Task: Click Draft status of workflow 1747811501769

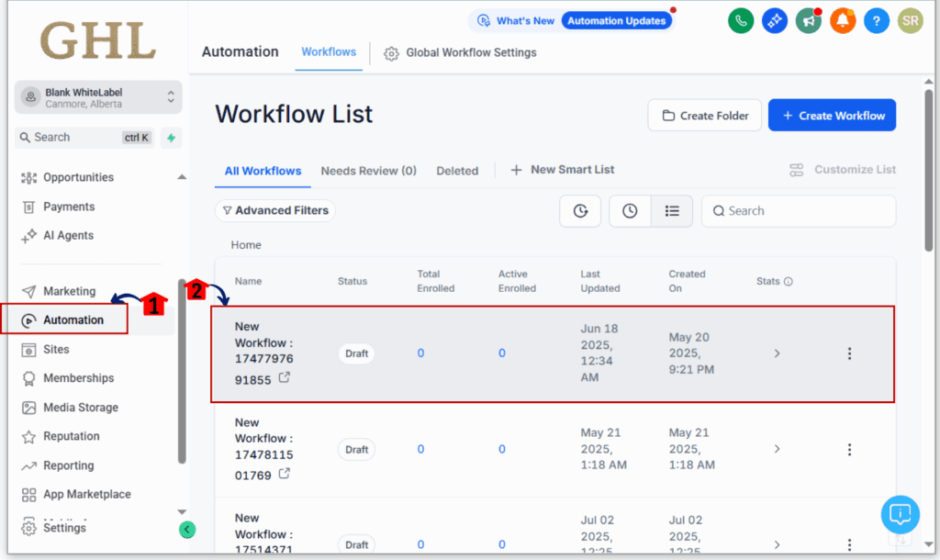Action: 356,450
